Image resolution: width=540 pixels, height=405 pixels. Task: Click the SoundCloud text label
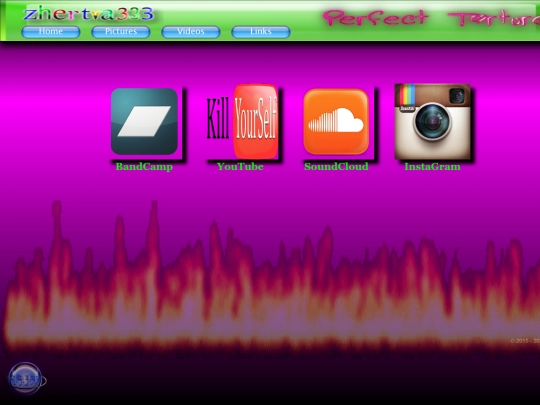(336, 167)
